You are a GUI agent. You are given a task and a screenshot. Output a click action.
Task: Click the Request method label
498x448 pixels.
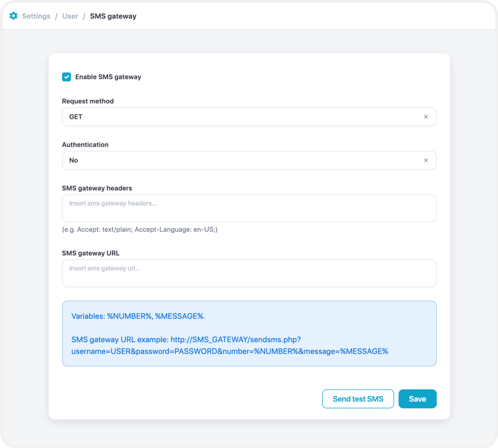[88, 101]
